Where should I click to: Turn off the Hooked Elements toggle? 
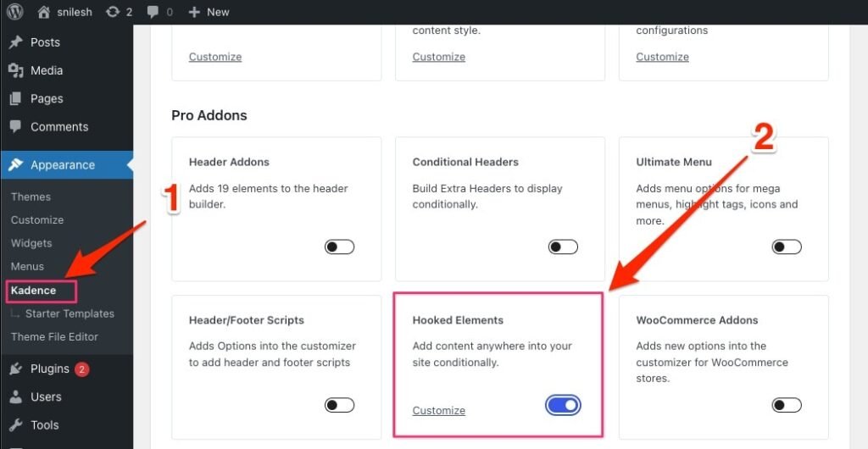click(x=563, y=405)
